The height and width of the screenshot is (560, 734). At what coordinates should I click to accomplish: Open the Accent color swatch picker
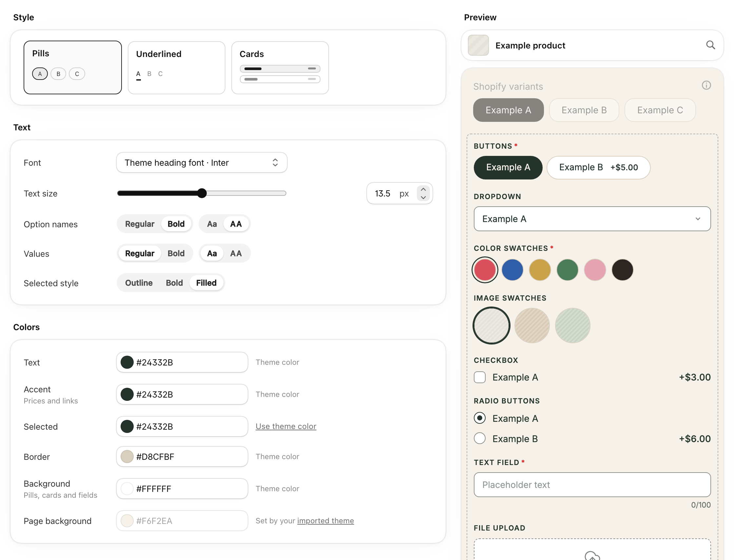point(127,394)
